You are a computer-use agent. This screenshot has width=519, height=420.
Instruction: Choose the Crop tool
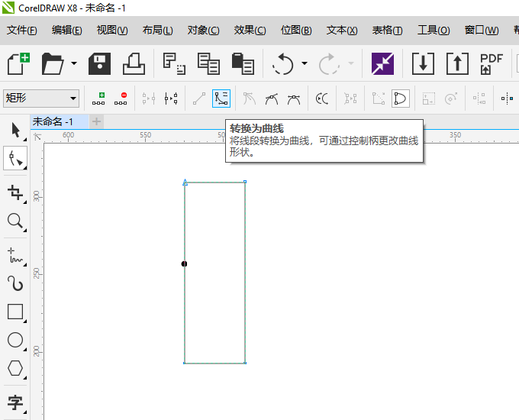[x=15, y=192]
